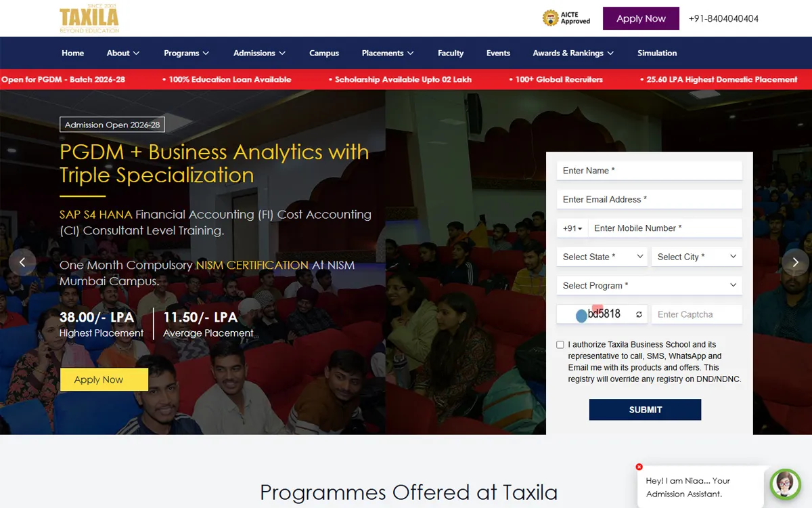The height and width of the screenshot is (508, 812).
Task: Expand the Placements menu
Action: [x=388, y=53]
